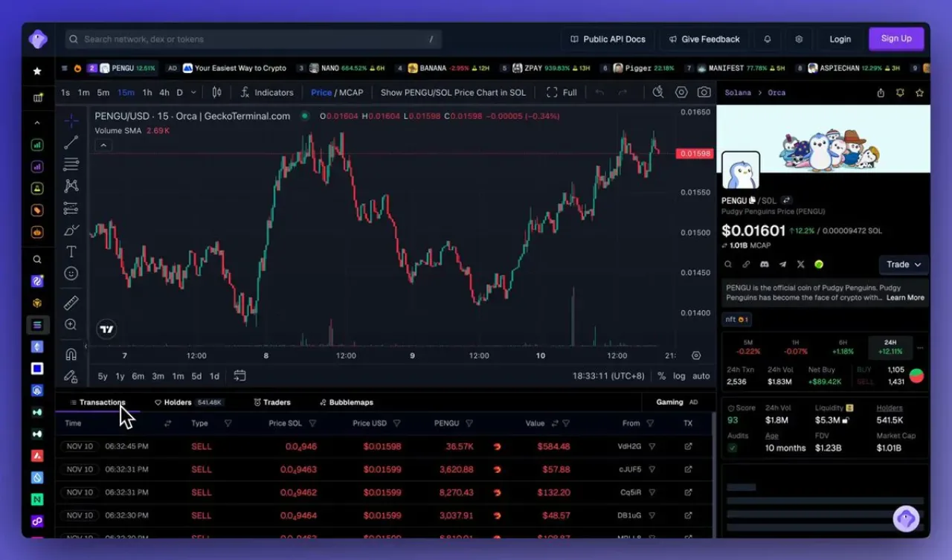The image size is (952, 560).
Task: Click the GeckoTerminal logo
Action: tap(38, 39)
